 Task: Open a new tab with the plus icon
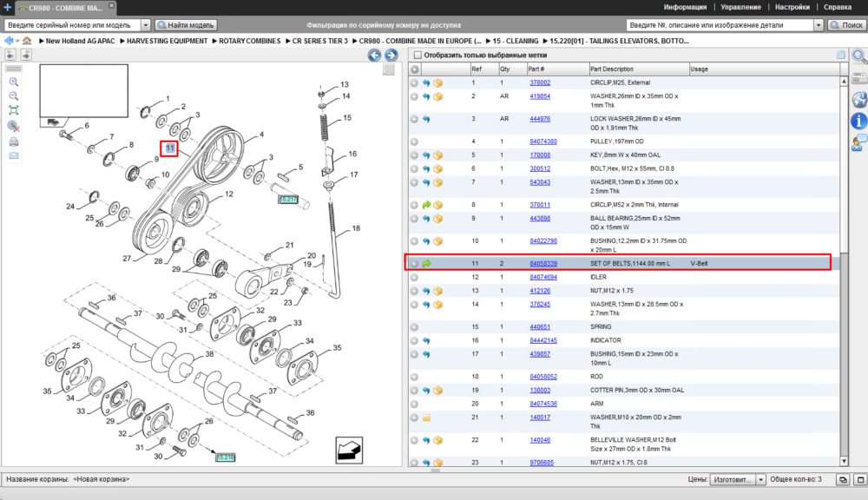pos(7,7)
